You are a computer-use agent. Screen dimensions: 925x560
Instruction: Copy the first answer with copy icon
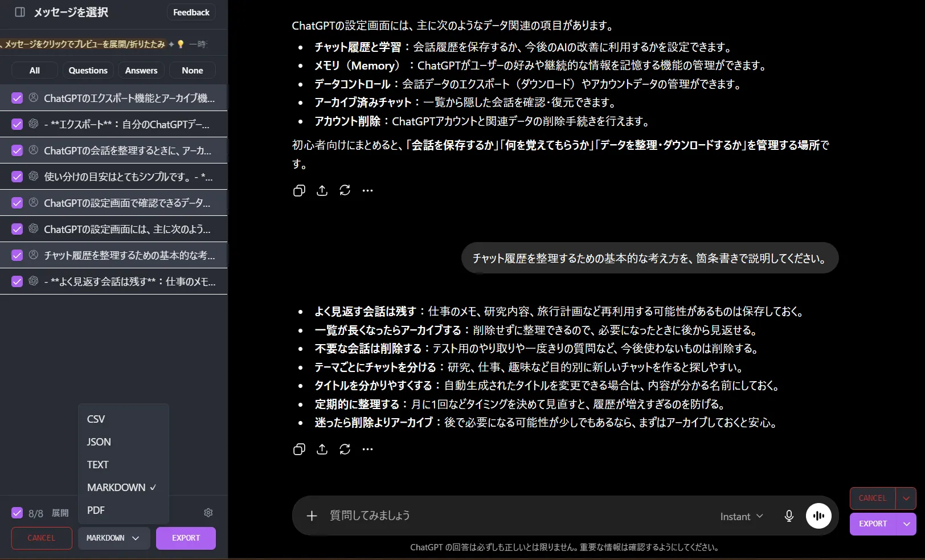click(x=299, y=190)
